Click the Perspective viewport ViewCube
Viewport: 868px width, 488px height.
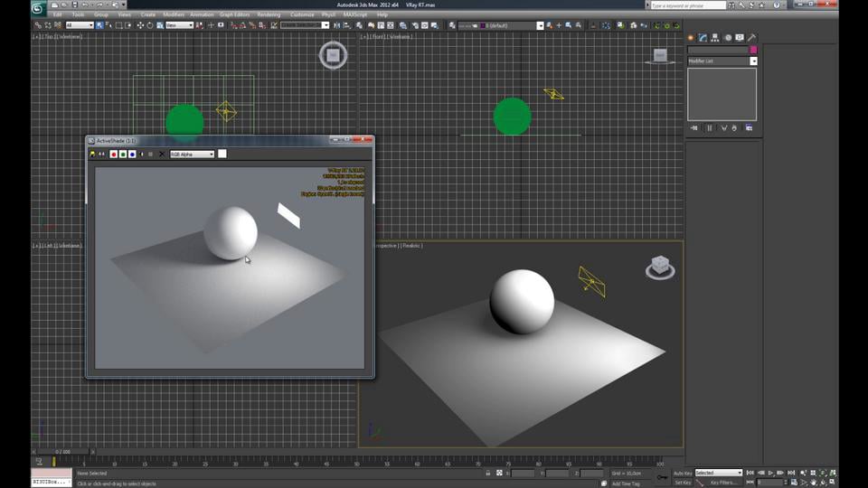coord(660,267)
